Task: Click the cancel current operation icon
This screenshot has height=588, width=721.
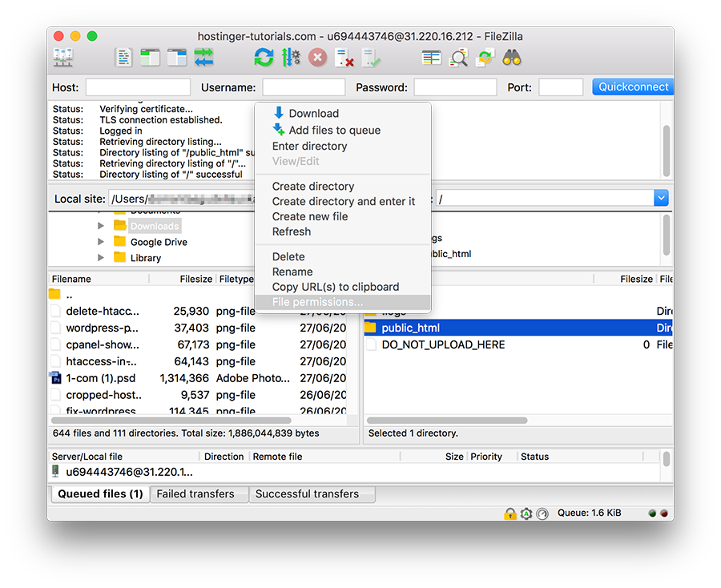Action: [317, 58]
